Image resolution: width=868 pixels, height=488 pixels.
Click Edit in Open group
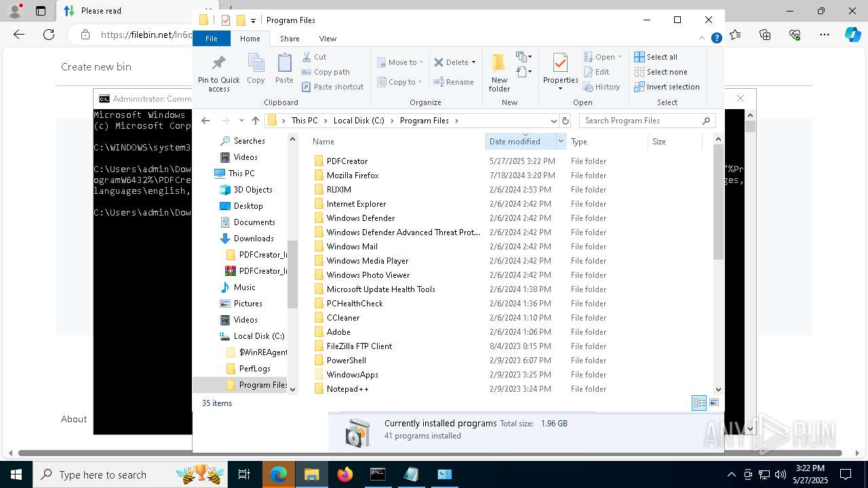[x=596, y=72]
